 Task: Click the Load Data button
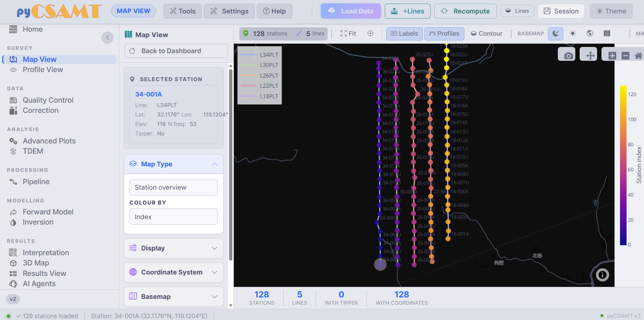pyautogui.click(x=351, y=11)
